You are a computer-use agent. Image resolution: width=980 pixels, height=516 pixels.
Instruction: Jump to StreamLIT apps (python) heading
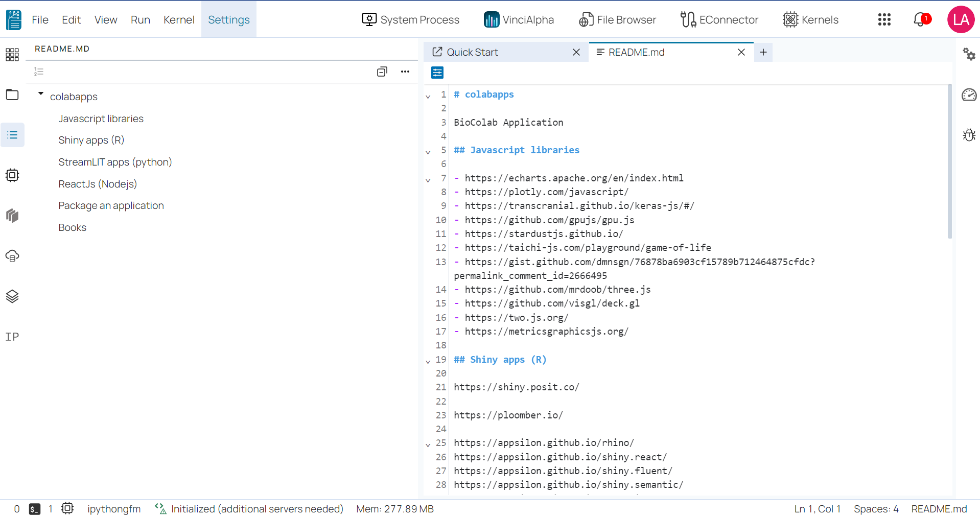click(x=115, y=162)
